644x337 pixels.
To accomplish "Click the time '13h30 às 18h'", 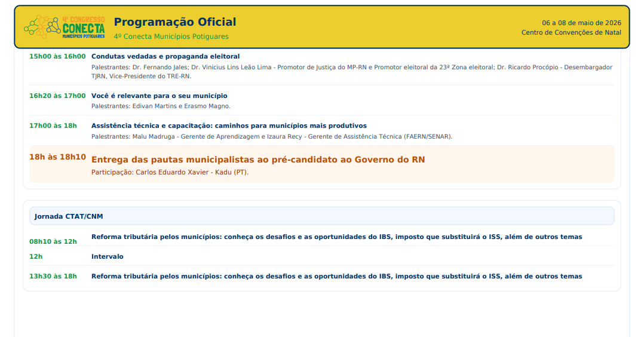I will pos(53,276).
